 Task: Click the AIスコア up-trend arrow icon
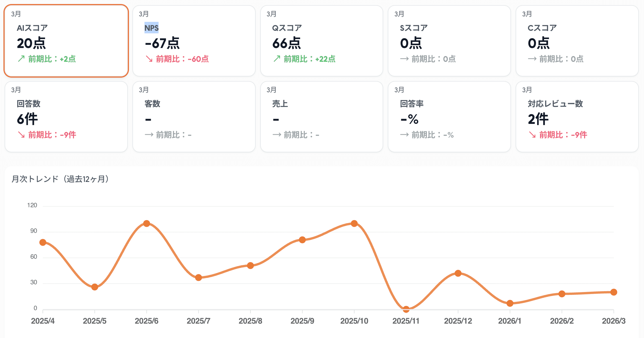tap(21, 59)
